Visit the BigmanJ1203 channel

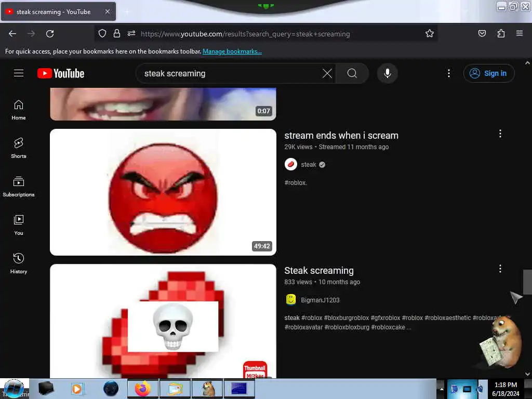pyautogui.click(x=320, y=300)
